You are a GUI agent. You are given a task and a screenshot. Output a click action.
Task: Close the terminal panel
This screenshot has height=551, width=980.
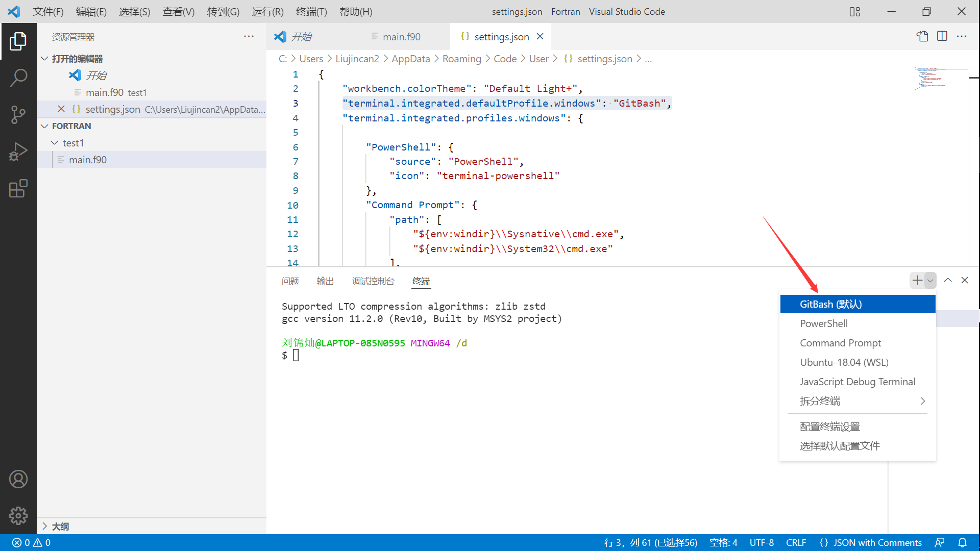click(x=965, y=280)
